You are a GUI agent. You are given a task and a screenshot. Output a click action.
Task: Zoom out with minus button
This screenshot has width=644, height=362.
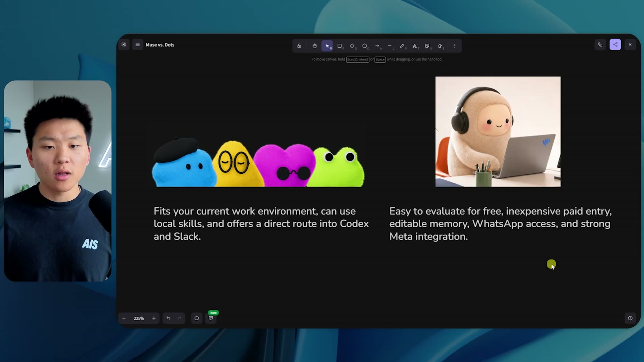124,318
